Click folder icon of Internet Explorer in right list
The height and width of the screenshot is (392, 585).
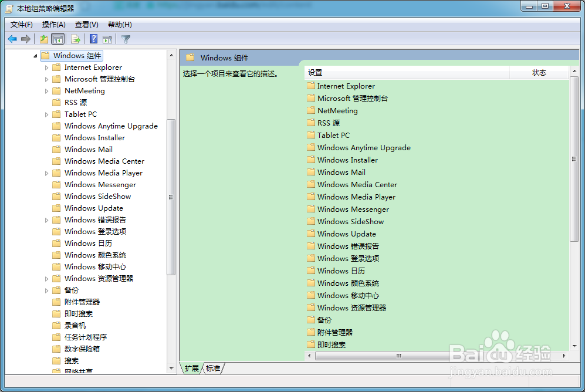[311, 86]
